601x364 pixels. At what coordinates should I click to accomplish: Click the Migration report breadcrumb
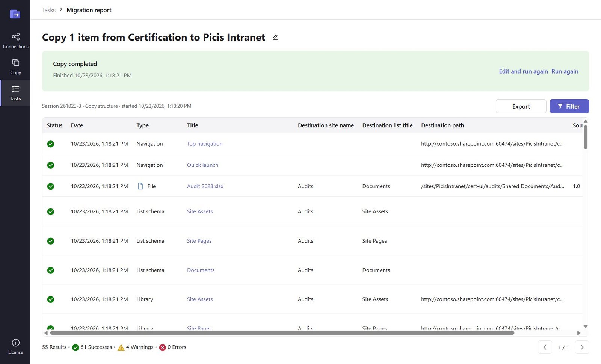89,10
